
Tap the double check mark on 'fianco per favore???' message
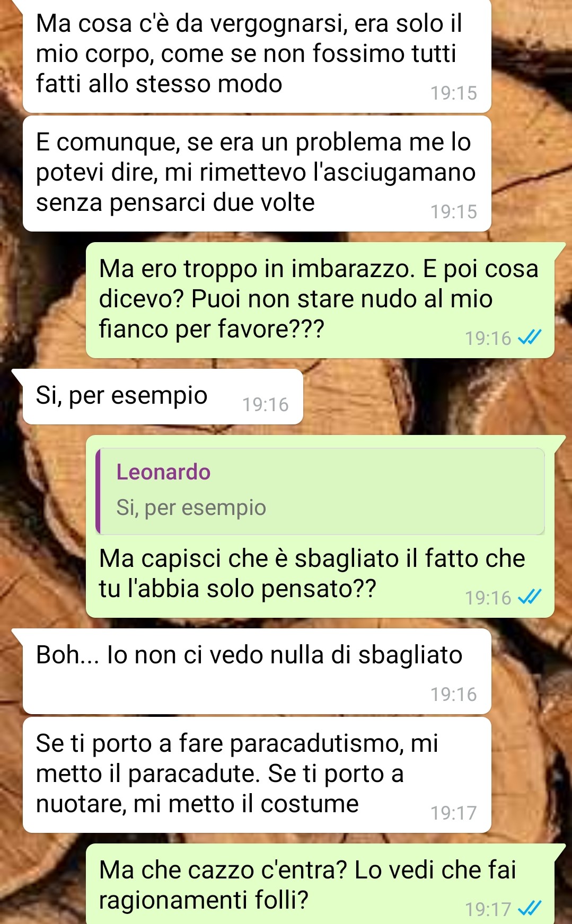(x=530, y=337)
